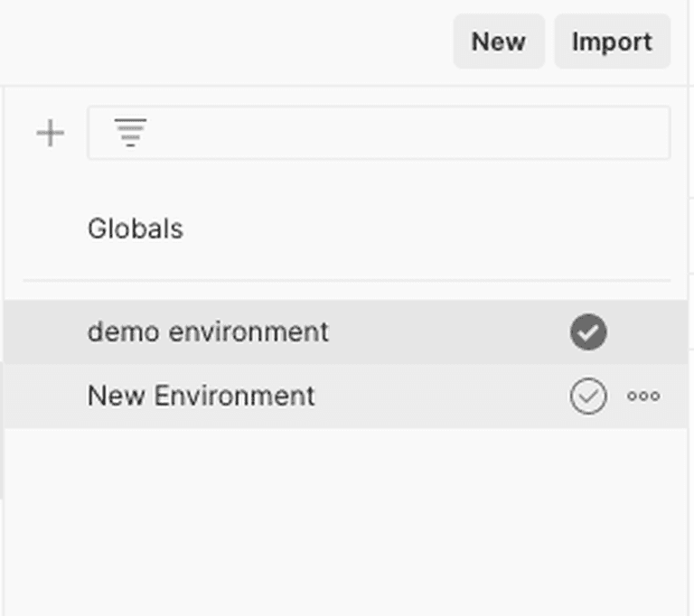
Task: Click the Globals label
Action: [136, 229]
